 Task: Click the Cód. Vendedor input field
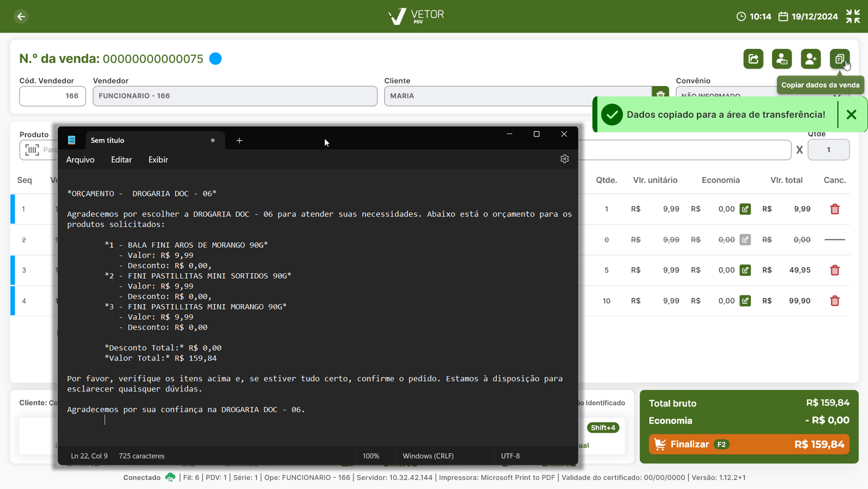click(52, 96)
